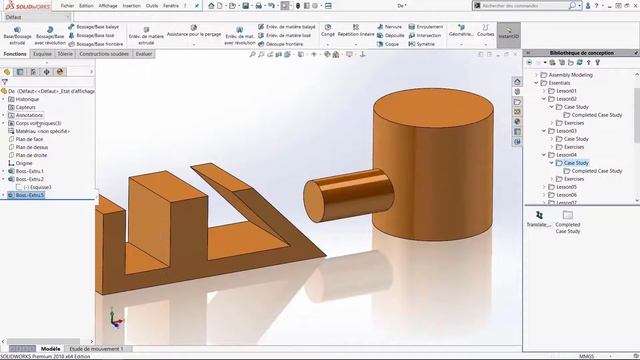Click Enlèv. de matière balayé
640x360 pixels.
click(x=287, y=27)
